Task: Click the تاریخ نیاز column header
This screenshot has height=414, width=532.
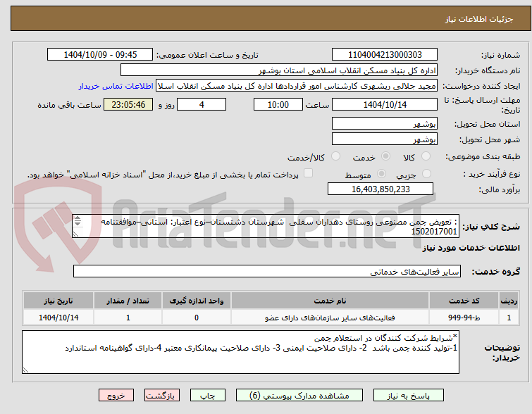Action: pos(58,301)
